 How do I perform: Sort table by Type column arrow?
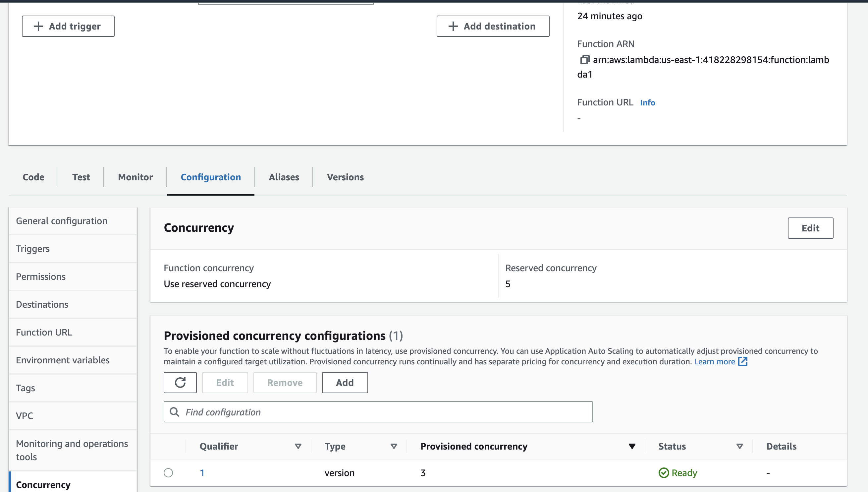pos(393,446)
